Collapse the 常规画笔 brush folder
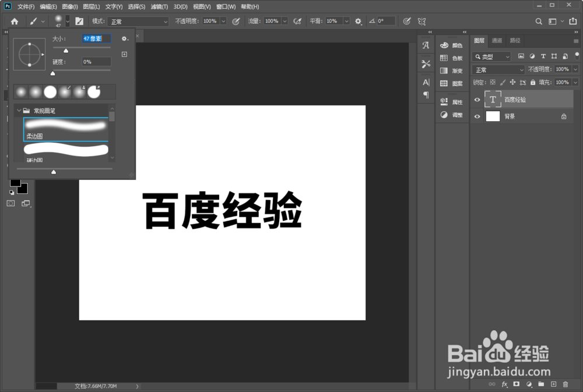The width and height of the screenshot is (583, 392). click(19, 111)
